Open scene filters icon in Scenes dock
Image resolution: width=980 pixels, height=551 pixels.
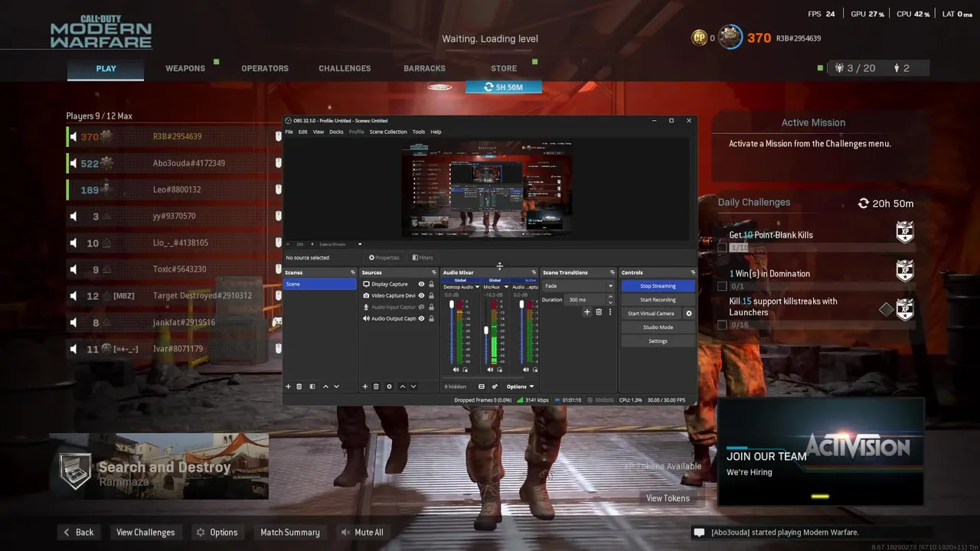(312, 386)
